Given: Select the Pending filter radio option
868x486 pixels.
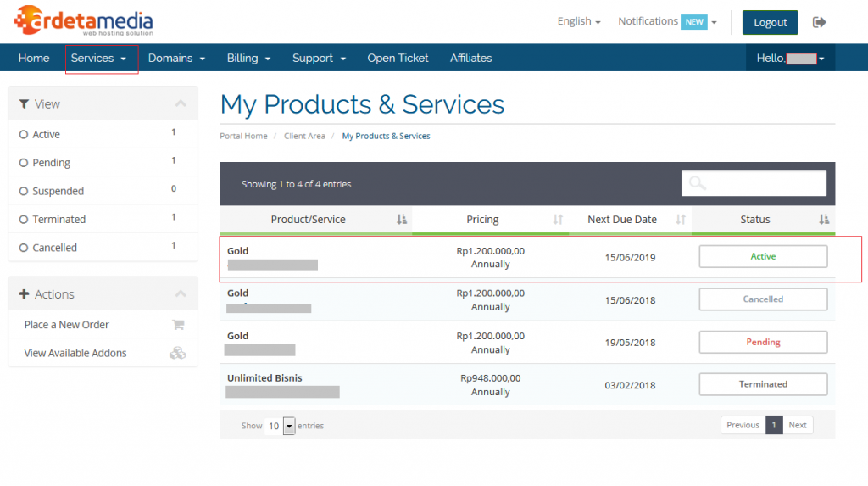Looking at the screenshot, I should pos(24,163).
